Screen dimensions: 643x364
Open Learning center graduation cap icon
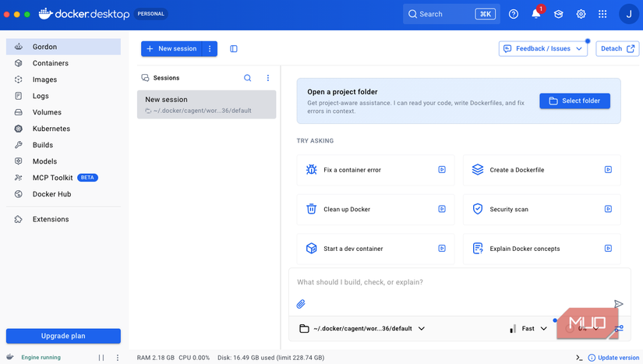coord(559,14)
